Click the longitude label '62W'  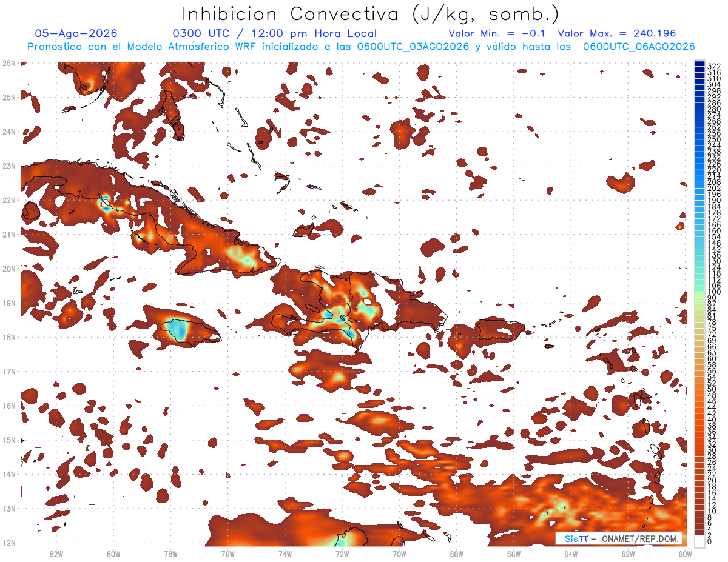click(x=629, y=554)
